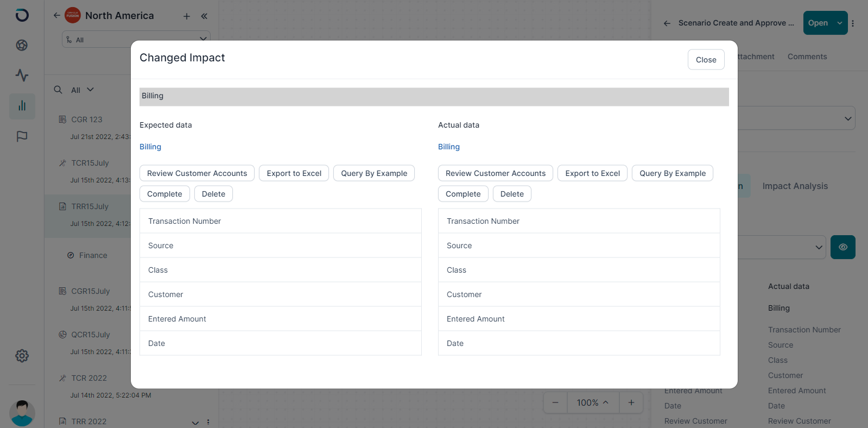Click Expected data Review Customer Accounts button
The height and width of the screenshot is (428, 868).
tap(197, 173)
